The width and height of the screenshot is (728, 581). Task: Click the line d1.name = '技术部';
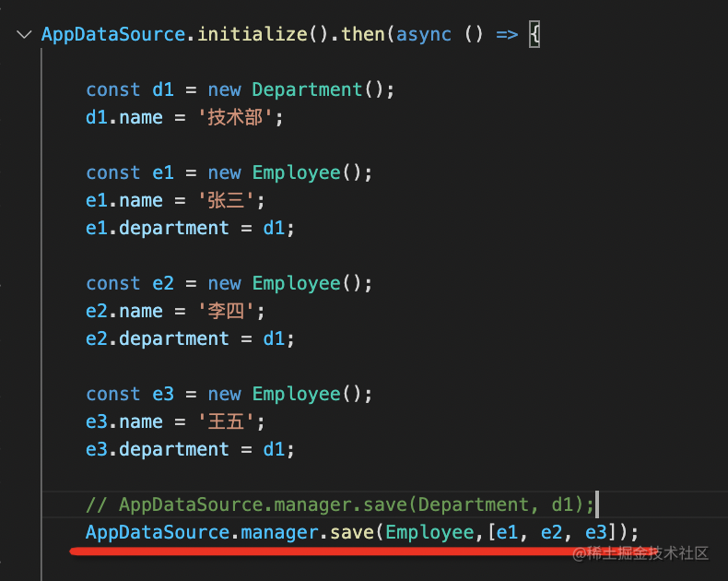pos(184,117)
